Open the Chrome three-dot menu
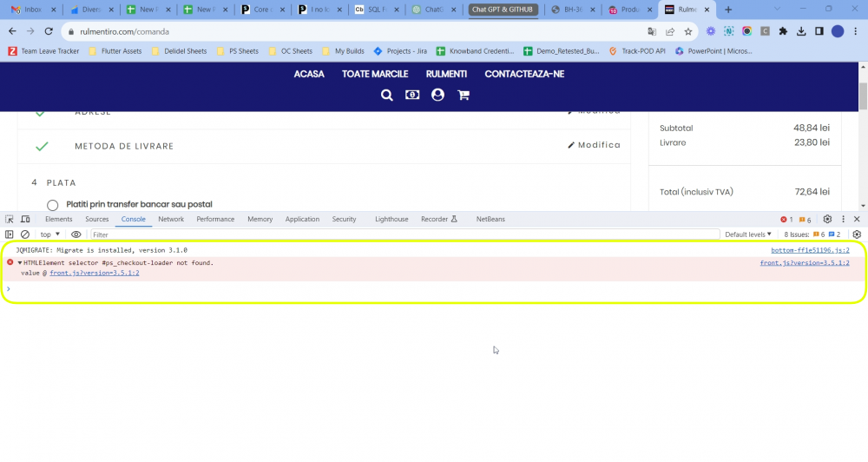This screenshot has width=868, height=462. tap(855, 31)
